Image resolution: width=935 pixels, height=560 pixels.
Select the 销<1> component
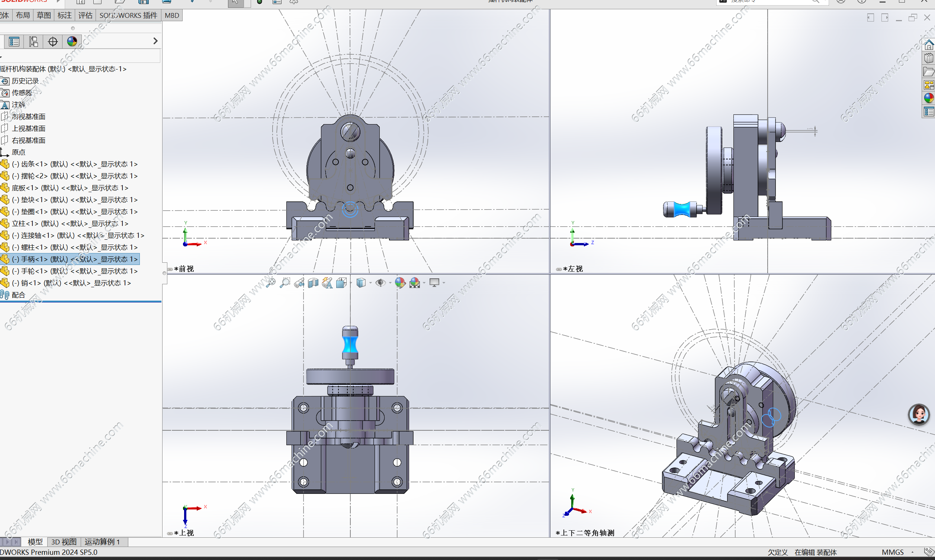point(71,283)
